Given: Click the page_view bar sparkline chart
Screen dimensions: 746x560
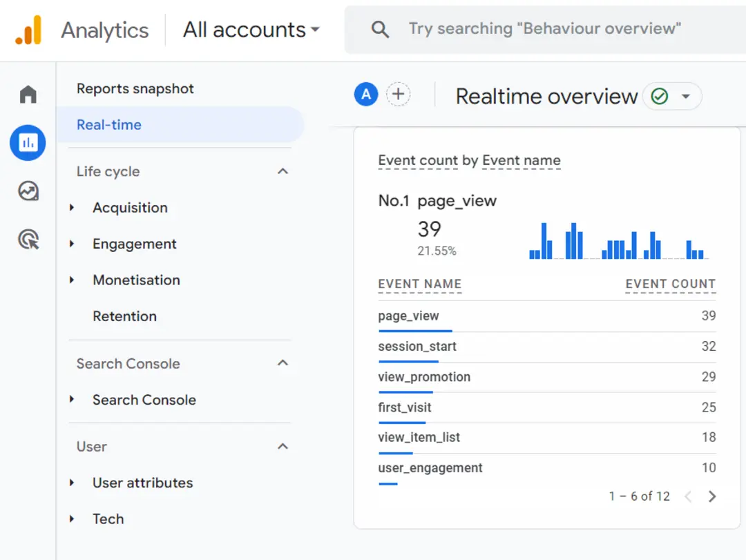Looking at the screenshot, I should point(618,241).
